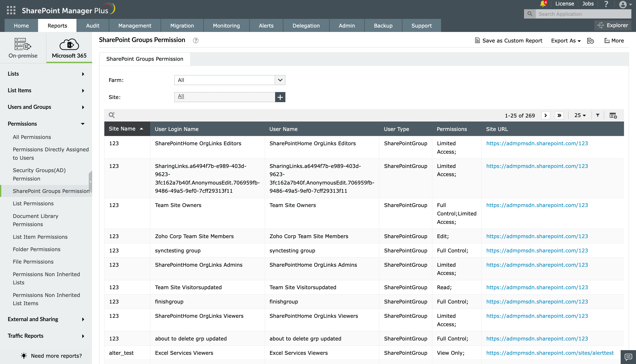The image size is (636, 364).
Task: Collapse the sidebar with handle arrow
Action: [x=90, y=182]
